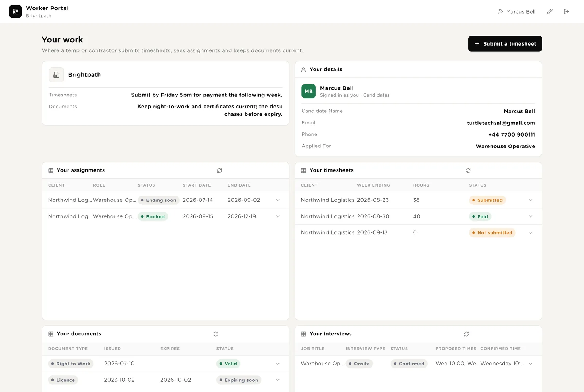Click the person icon beside Your details
This screenshot has height=392, width=584.
pyautogui.click(x=303, y=69)
